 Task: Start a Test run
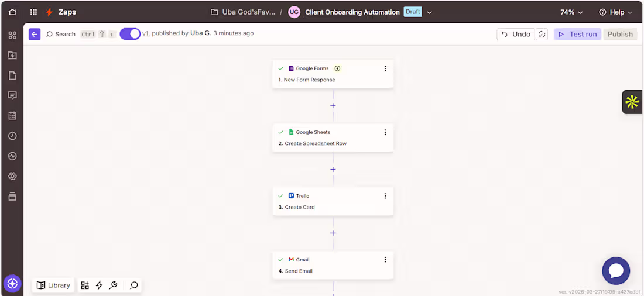(x=577, y=34)
